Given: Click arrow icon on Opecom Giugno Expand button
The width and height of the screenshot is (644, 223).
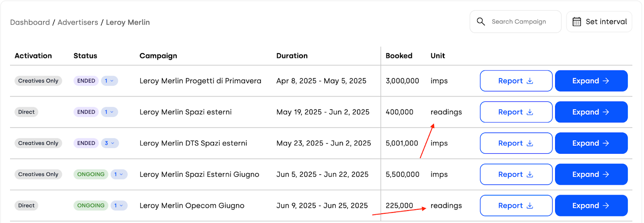Looking at the screenshot, I should 606,206.
